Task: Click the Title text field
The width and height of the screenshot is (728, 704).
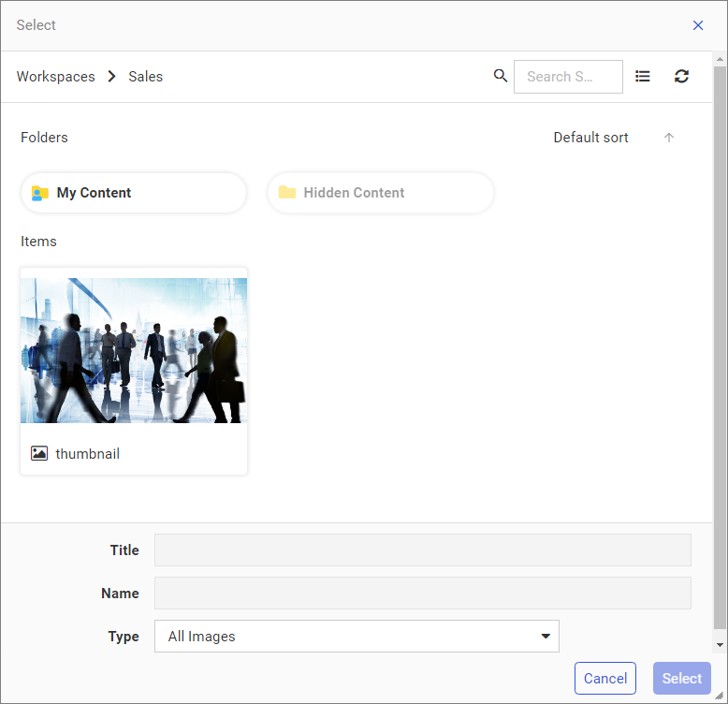Action: [422, 550]
